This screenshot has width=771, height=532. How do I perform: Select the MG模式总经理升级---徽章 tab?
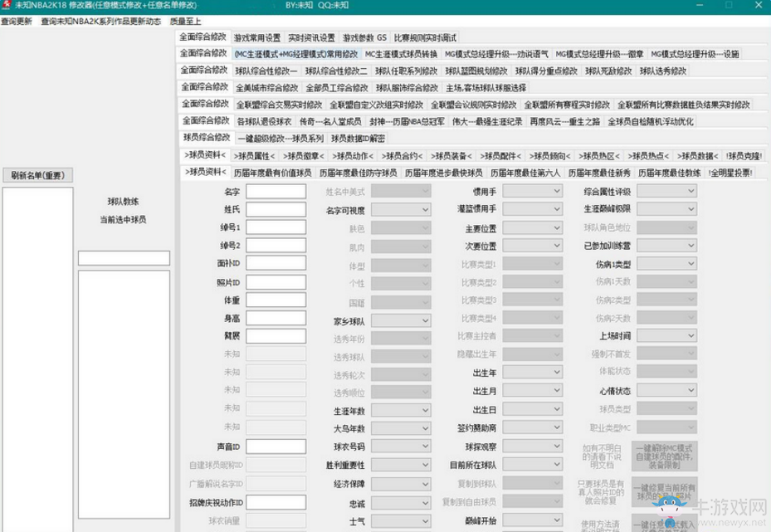coord(599,54)
